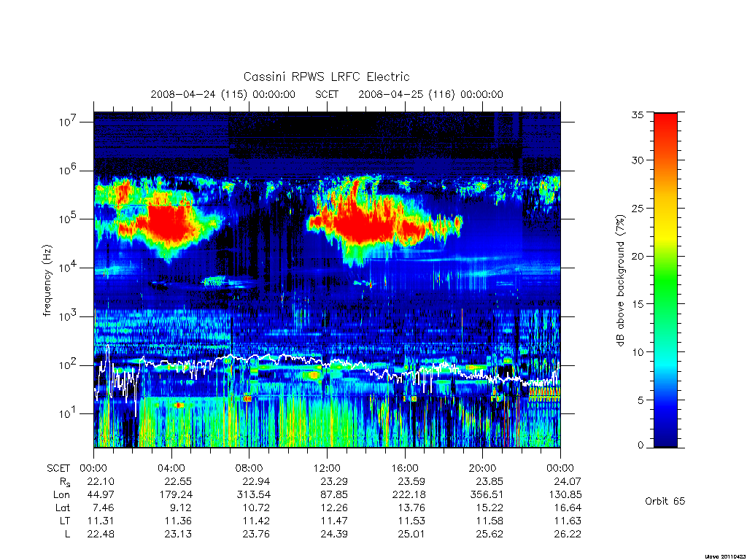Click the L value '22.48'
Image resolution: width=747 pixels, height=560 pixels.
pos(101,534)
